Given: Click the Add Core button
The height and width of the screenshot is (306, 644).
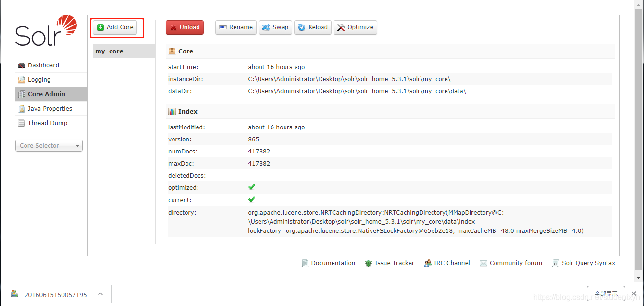Looking at the screenshot, I should pos(115,27).
